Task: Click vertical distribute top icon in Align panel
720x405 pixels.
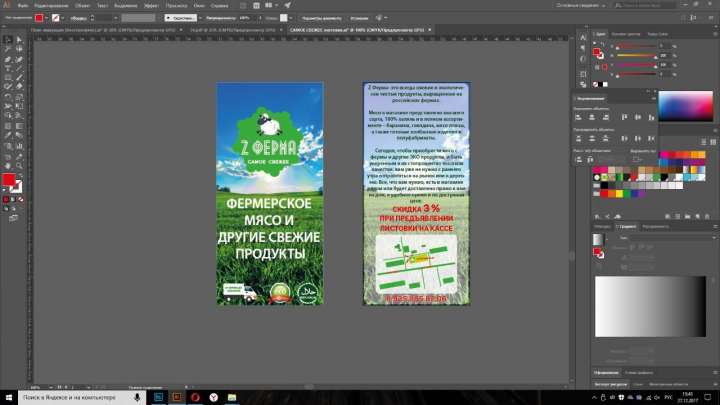Action: (x=578, y=138)
